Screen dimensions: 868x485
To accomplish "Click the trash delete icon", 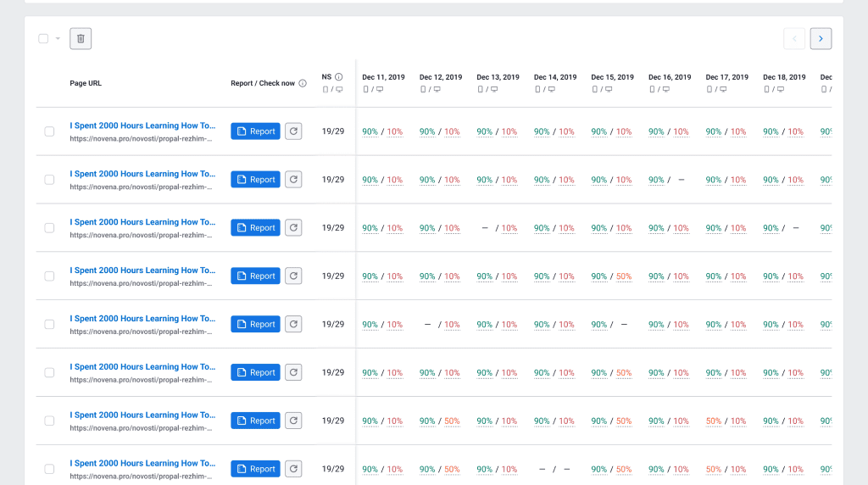I will 81,38.
